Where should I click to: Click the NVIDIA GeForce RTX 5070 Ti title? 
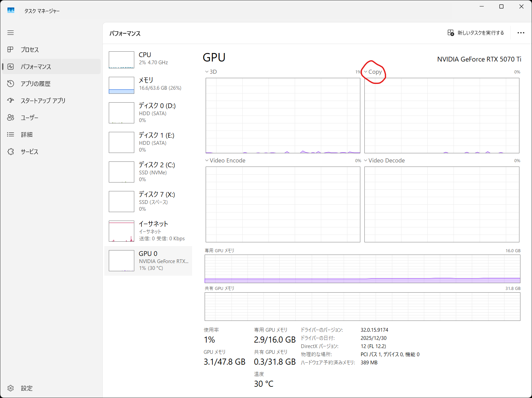pyautogui.click(x=479, y=59)
